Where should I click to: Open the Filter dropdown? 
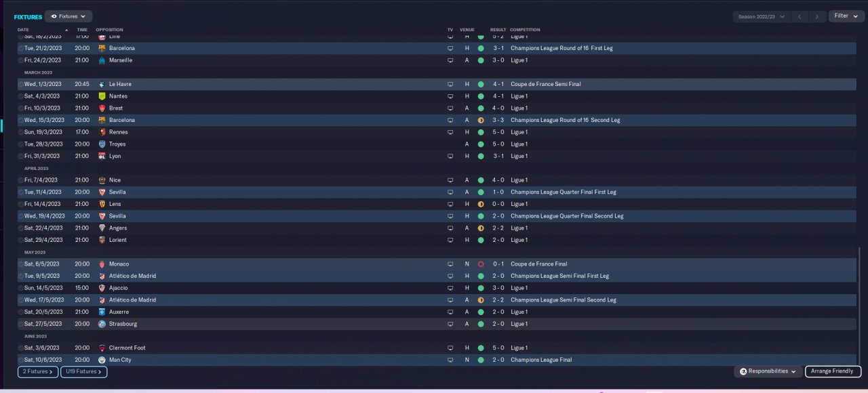(846, 16)
